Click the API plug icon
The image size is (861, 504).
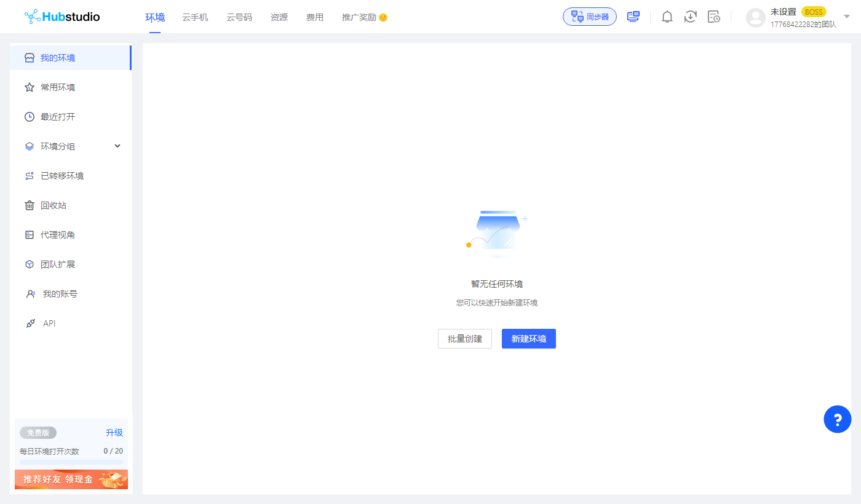31,323
